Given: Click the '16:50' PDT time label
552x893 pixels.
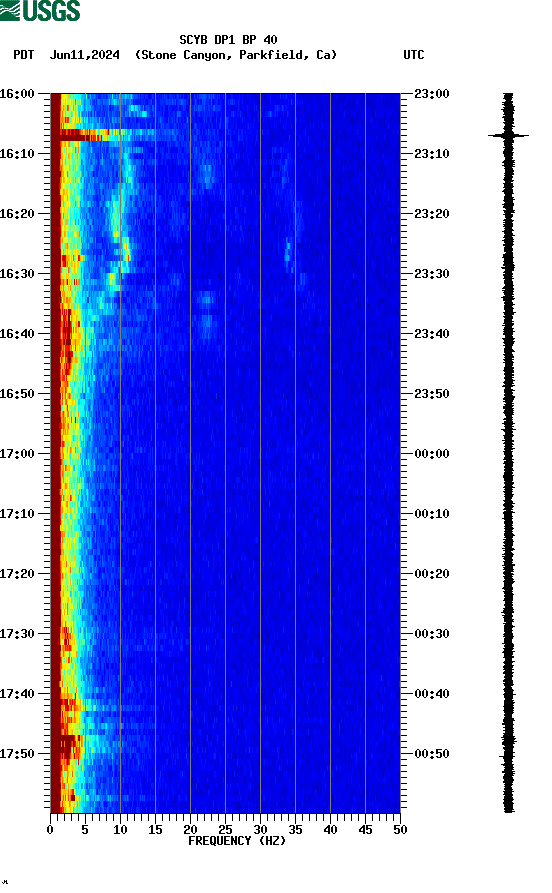Looking at the screenshot, I should point(17,394).
